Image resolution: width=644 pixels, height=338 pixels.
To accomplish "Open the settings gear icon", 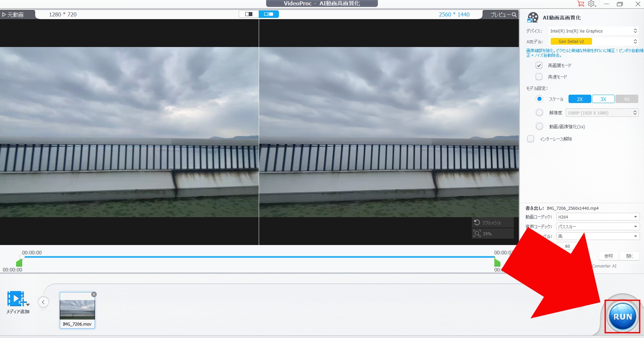I will [591, 4].
